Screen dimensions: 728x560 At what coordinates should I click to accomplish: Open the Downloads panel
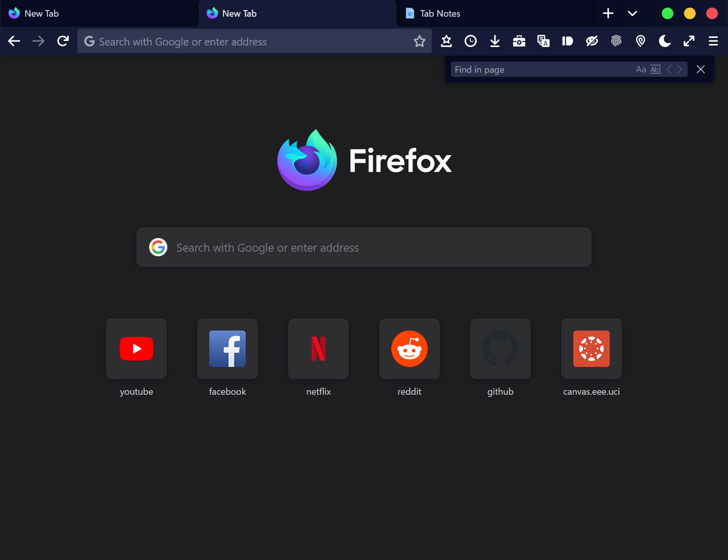494,41
